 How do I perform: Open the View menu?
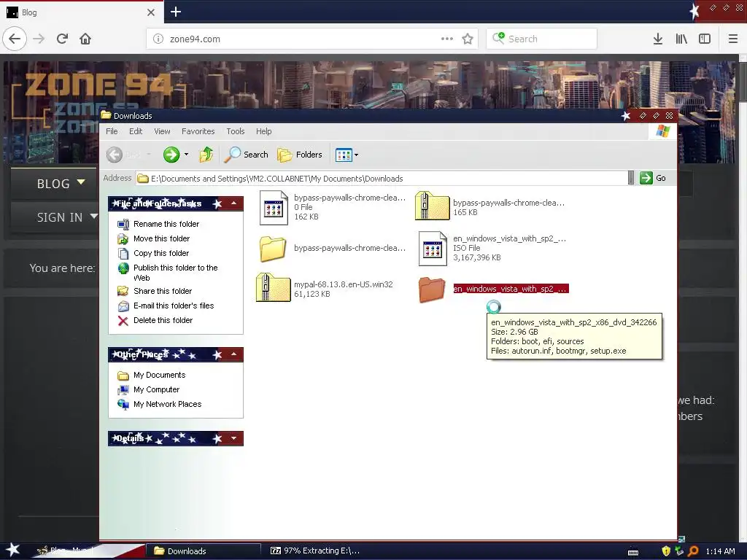point(162,131)
